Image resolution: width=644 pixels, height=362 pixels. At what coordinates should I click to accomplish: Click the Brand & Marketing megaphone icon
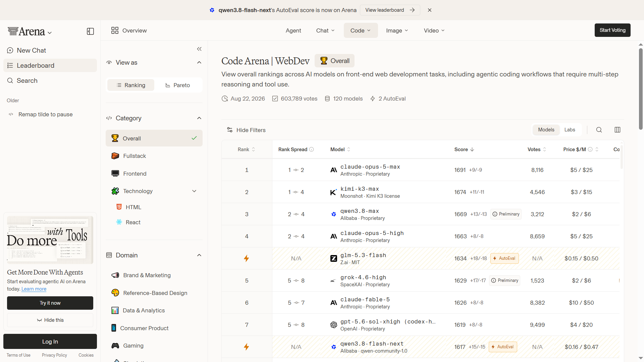tap(115, 275)
